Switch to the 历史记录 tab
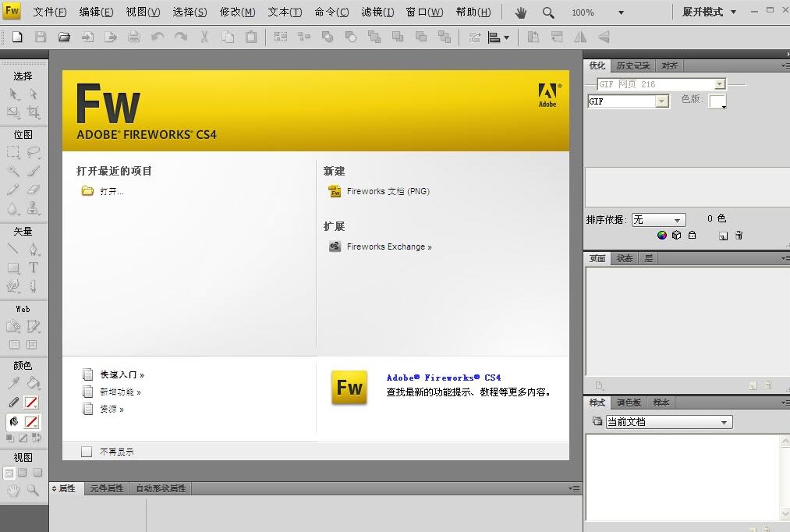This screenshot has width=790, height=532. [632, 66]
